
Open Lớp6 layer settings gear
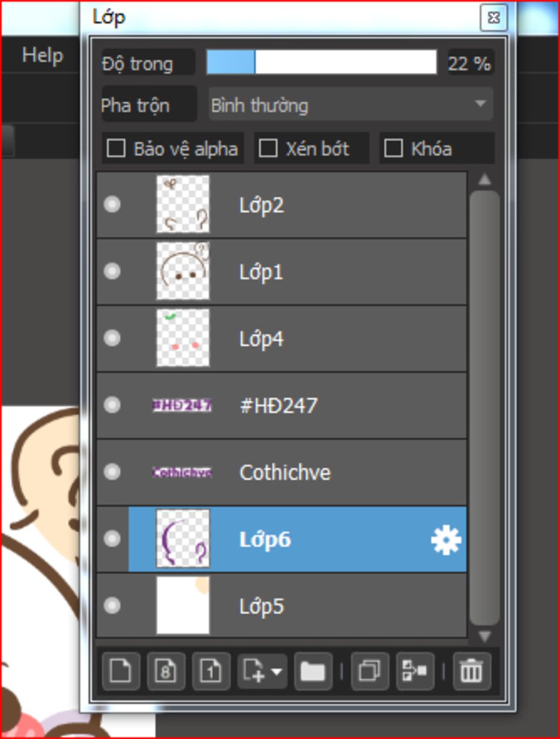446,540
